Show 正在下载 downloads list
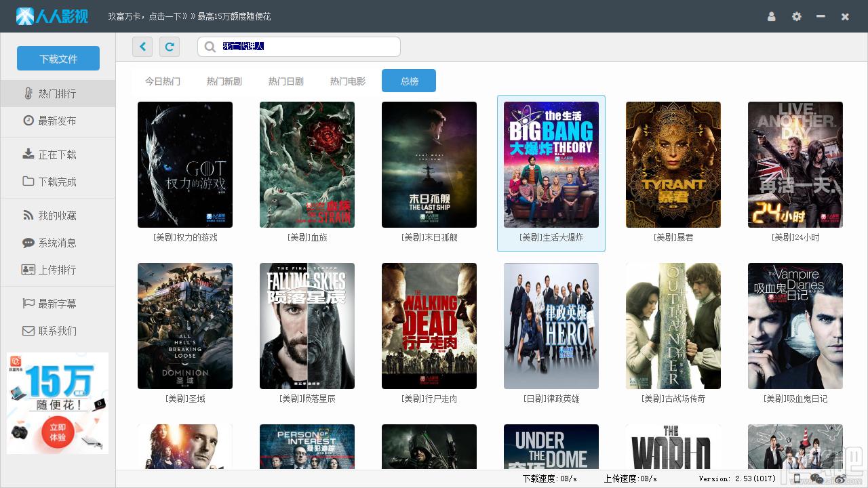Image resolution: width=868 pixels, height=488 pixels. [58, 155]
